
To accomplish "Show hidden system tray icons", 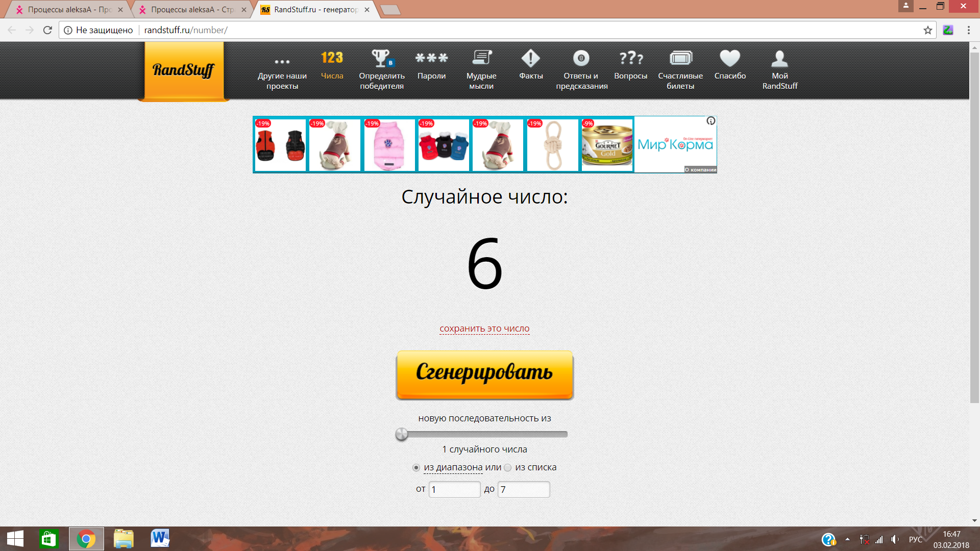I will tap(847, 539).
